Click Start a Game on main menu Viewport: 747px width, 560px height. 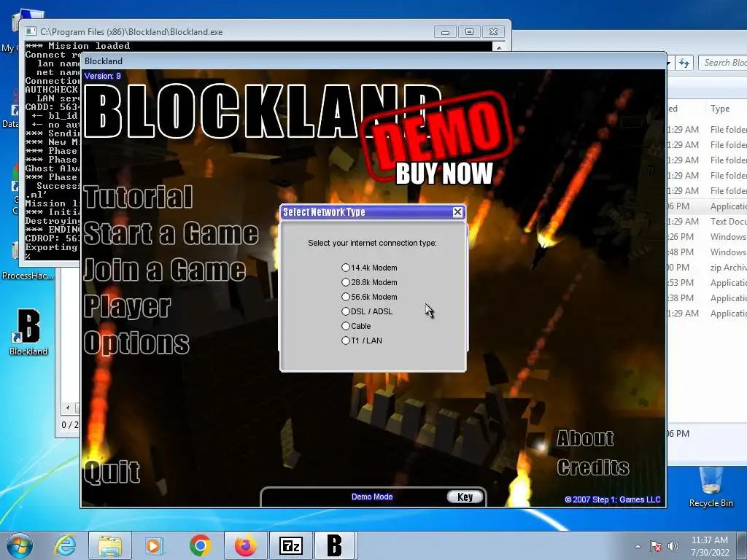click(x=171, y=233)
